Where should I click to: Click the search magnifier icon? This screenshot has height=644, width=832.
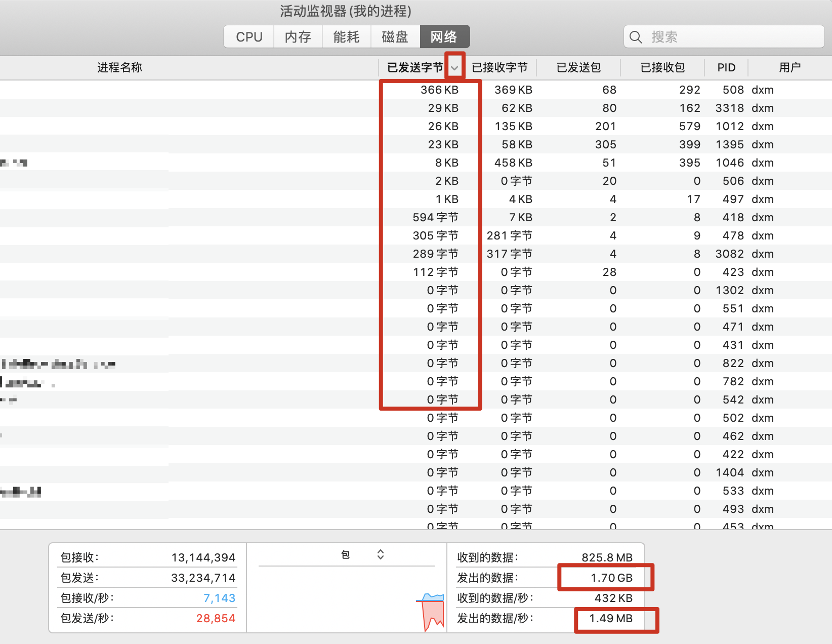(x=636, y=37)
